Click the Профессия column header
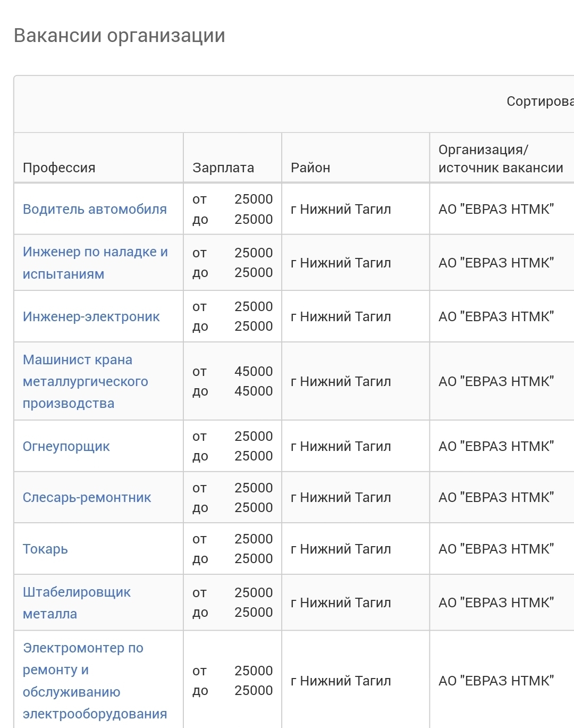This screenshot has height=728, width=574. tap(59, 168)
